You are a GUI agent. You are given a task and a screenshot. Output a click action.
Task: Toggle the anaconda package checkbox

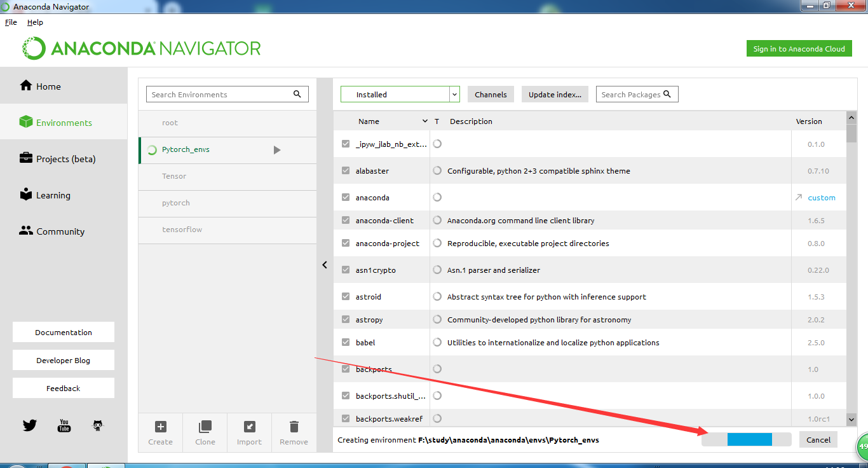[x=346, y=198]
